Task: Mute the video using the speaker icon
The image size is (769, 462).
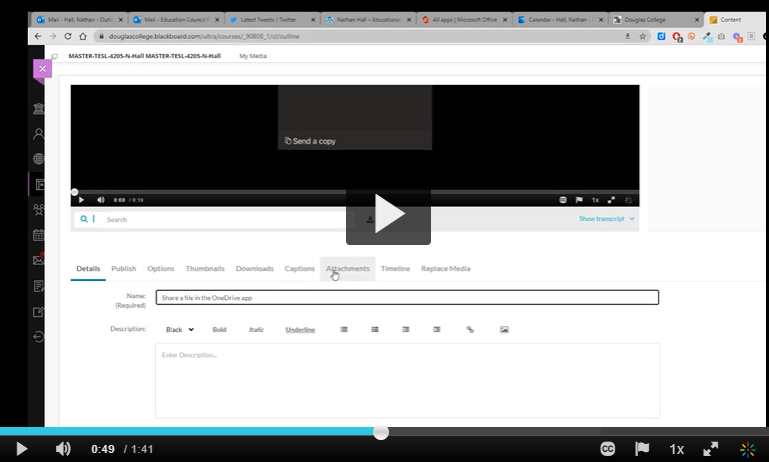Action: [63, 449]
